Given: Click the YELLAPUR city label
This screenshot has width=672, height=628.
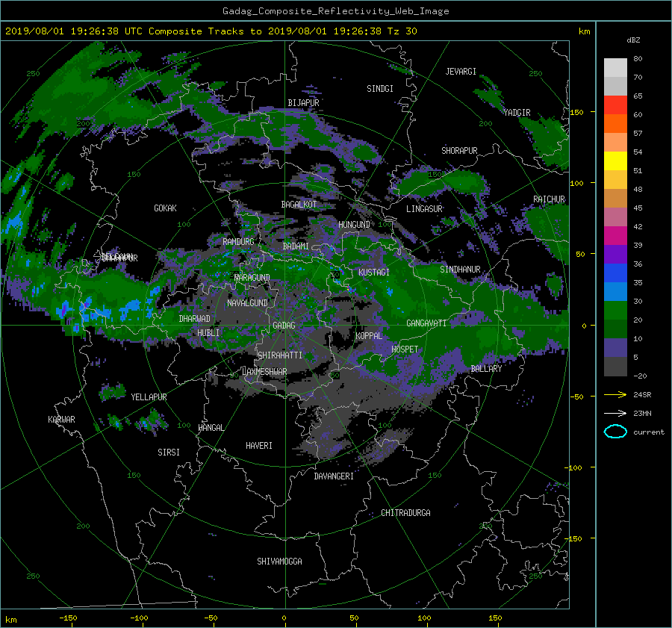Looking at the screenshot, I should pyautogui.click(x=149, y=397).
